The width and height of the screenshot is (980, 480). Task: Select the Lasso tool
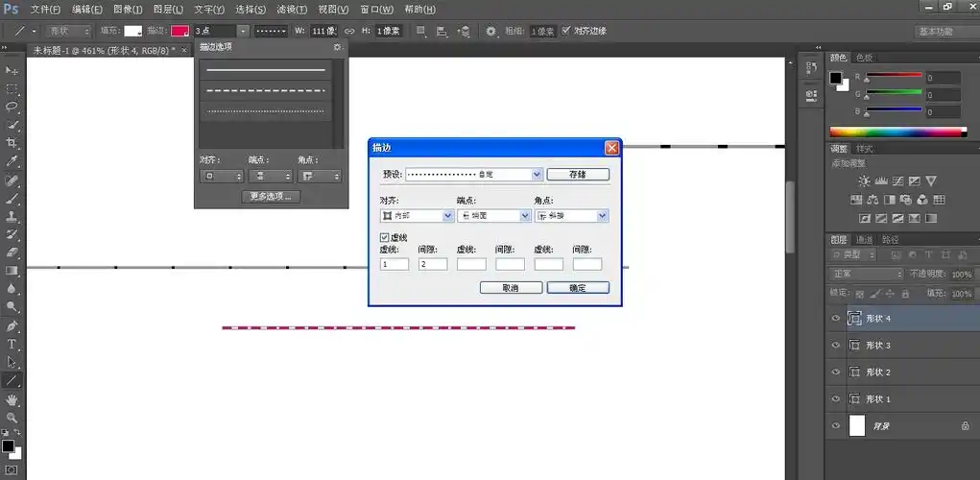coord(12,107)
